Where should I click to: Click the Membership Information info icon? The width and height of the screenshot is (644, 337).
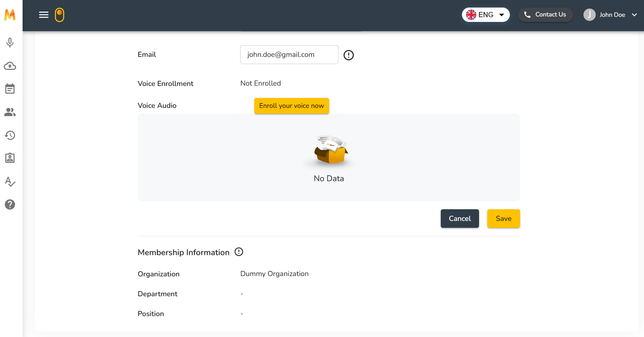pos(239,252)
